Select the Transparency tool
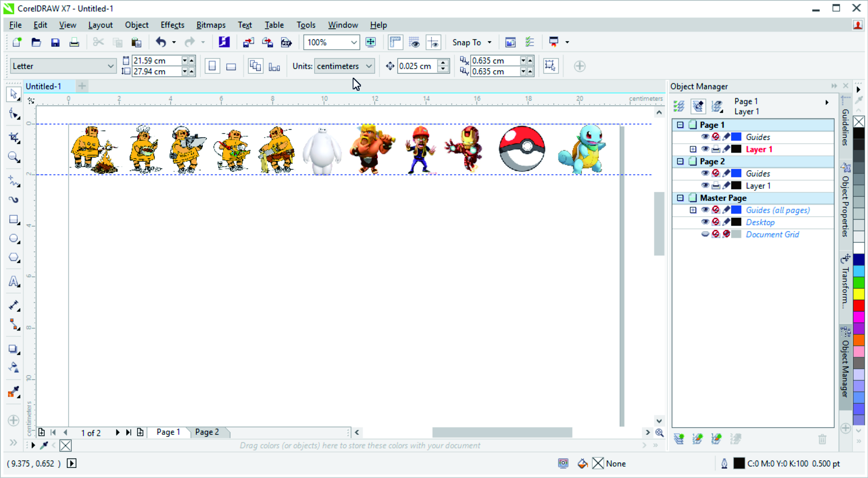The image size is (868, 478). [14, 368]
